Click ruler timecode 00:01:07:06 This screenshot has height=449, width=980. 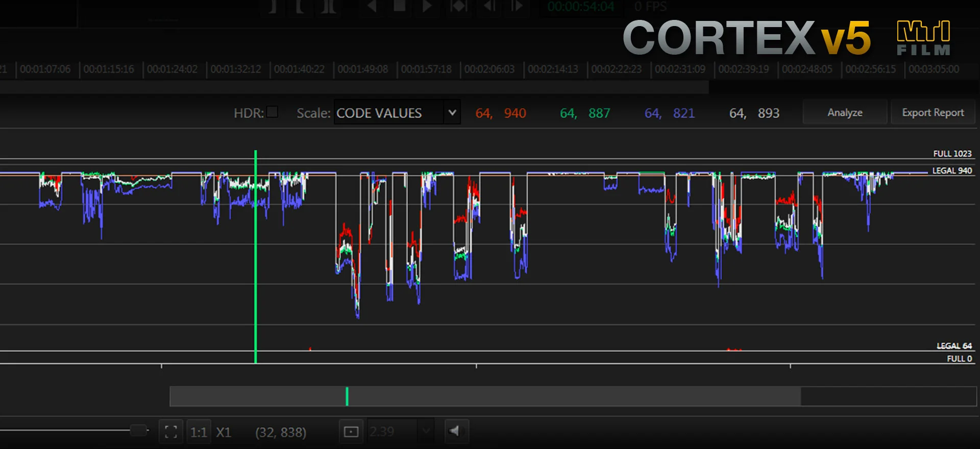[45, 69]
